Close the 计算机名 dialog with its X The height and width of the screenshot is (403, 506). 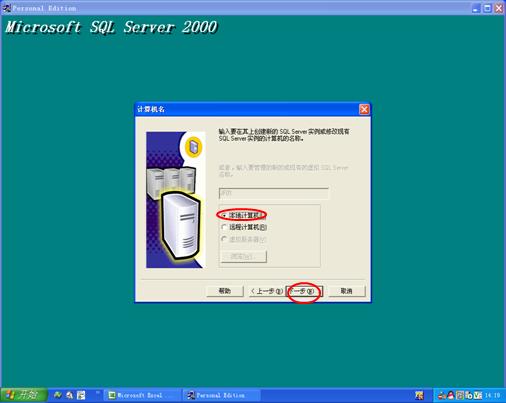tap(364, 109)
